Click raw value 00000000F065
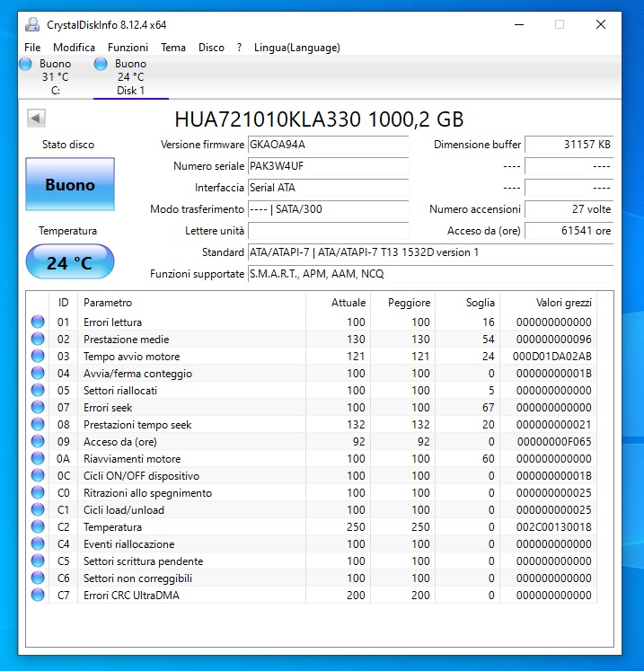Screen dimensions: 644x671 click(x=554, y=441)
